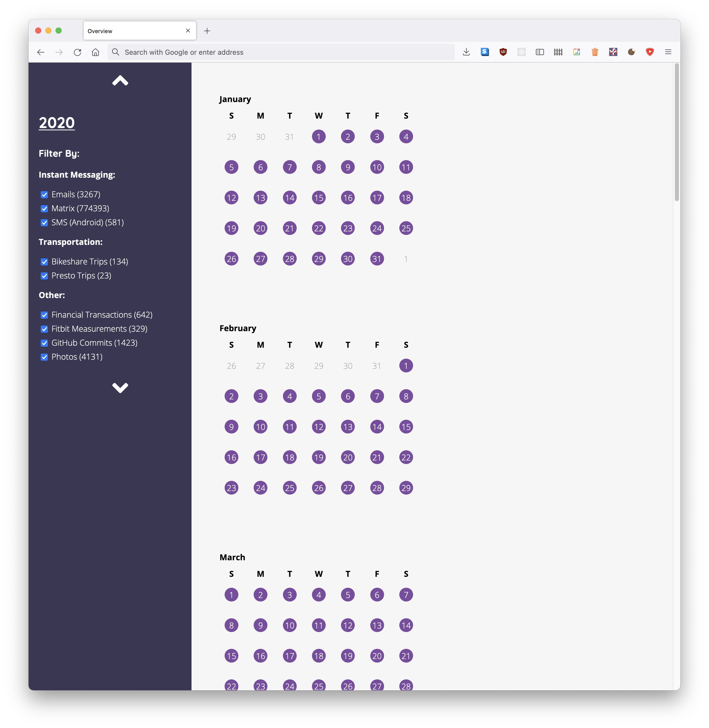Screen dimensions: 709x728
Task: Open March 1 day entry
Action: 231,594
